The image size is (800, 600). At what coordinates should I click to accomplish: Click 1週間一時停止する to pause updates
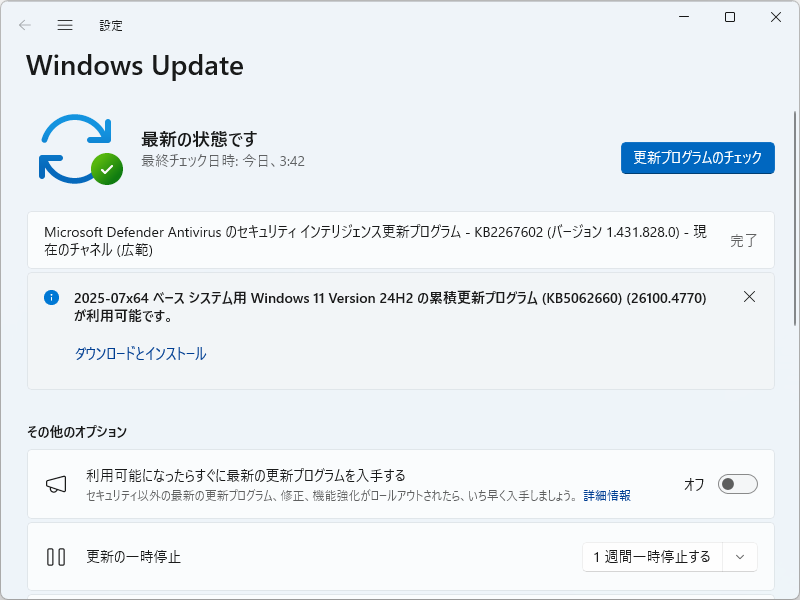pos(652,557)
